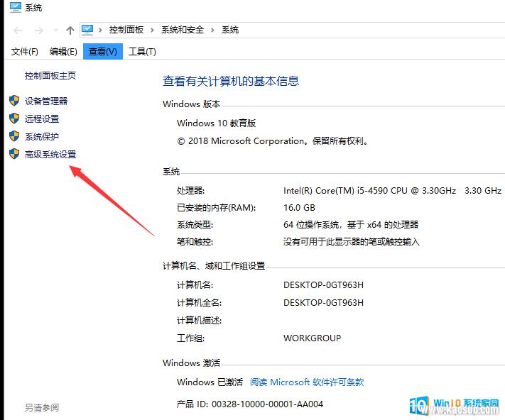Click the Windows 10 教育版 text
Image resolution: width=505 pixels, height=420 pixels.
216,123
